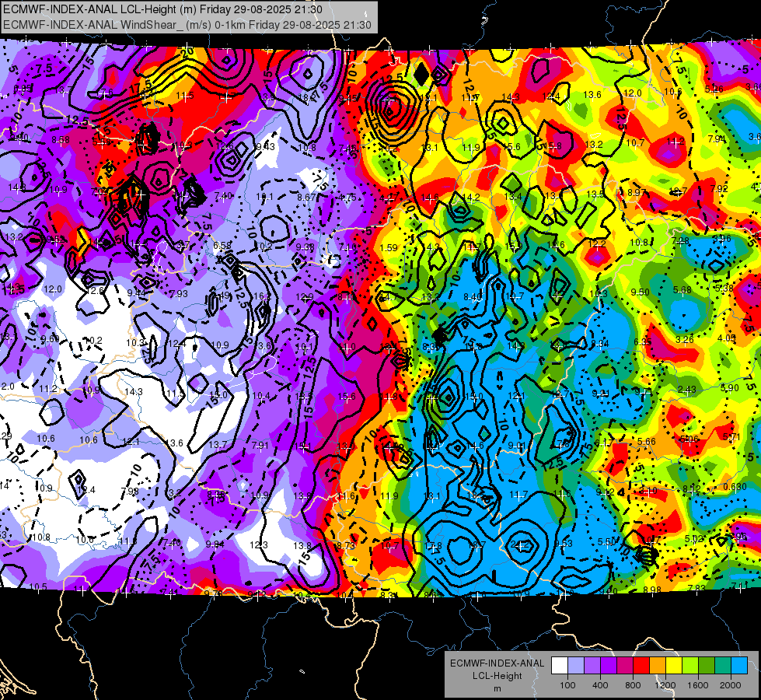Click the map value 5.68

click(x=682, y=290)
